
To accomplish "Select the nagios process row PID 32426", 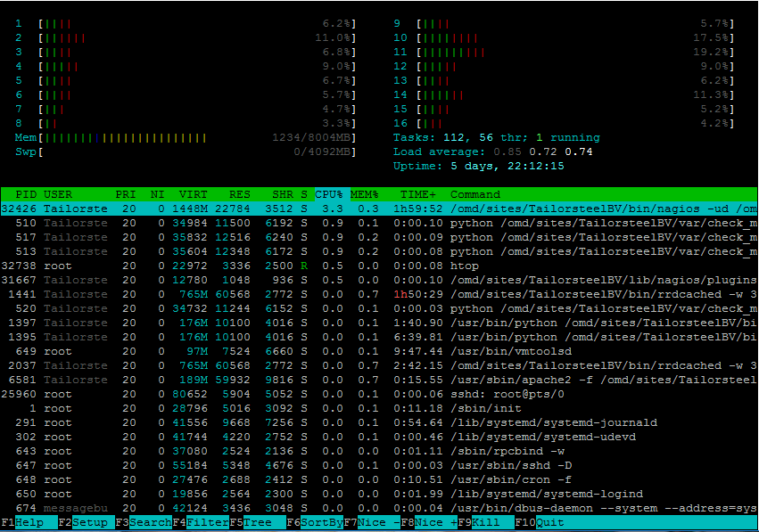I will click(379, 209).
